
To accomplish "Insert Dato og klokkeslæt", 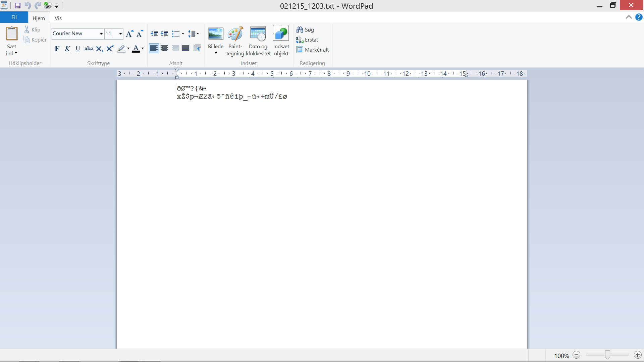I will coord(258,34).
